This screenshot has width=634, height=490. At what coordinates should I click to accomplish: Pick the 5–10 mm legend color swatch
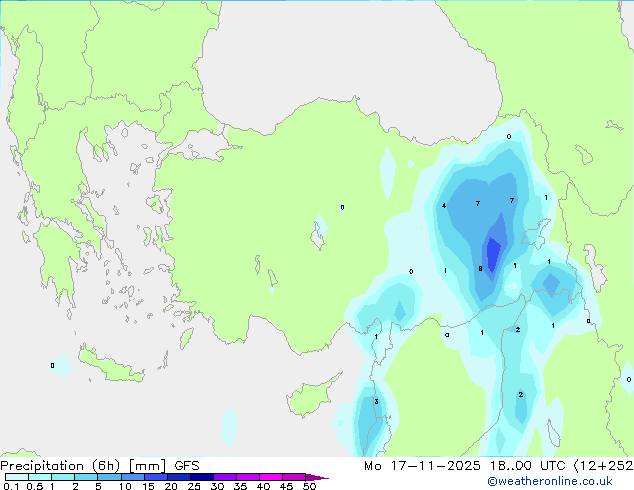pyautogui.click(x=109, y=477)
